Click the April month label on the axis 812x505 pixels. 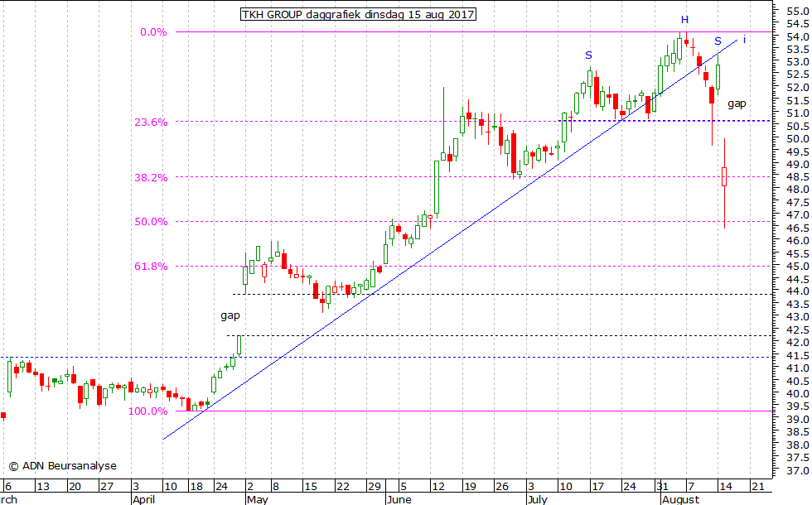pos(143,499)
